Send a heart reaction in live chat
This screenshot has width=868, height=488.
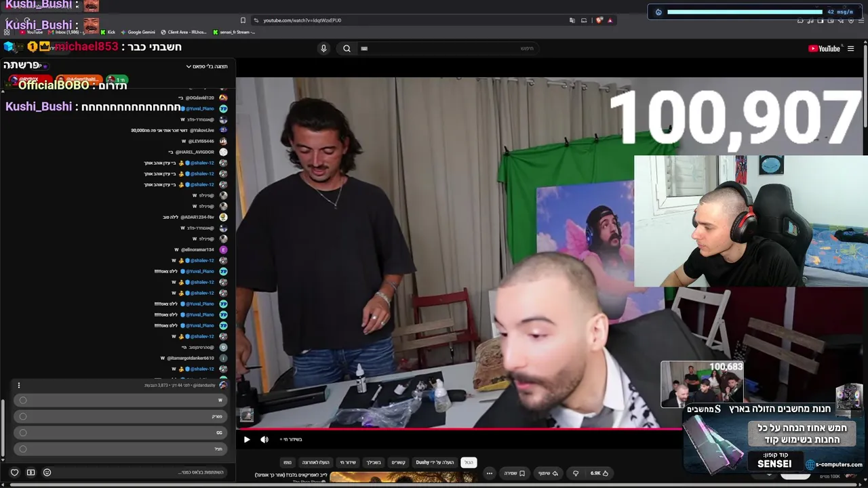14,472
